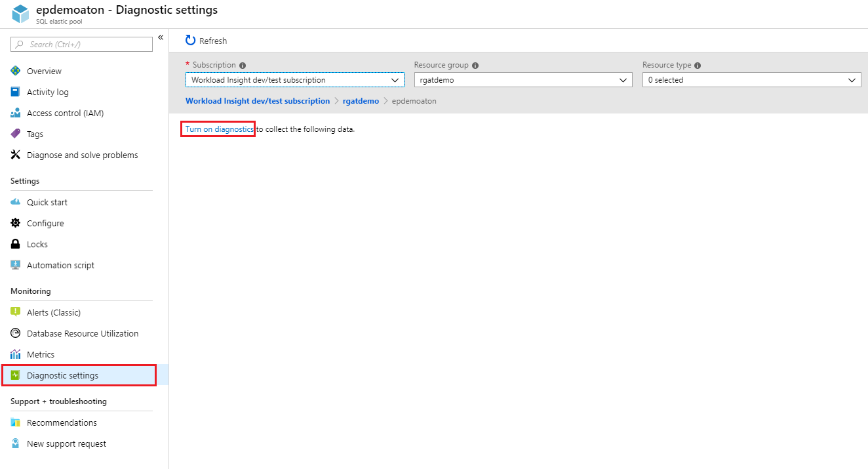
Task: Open the Locks settings
Action: 36,244
